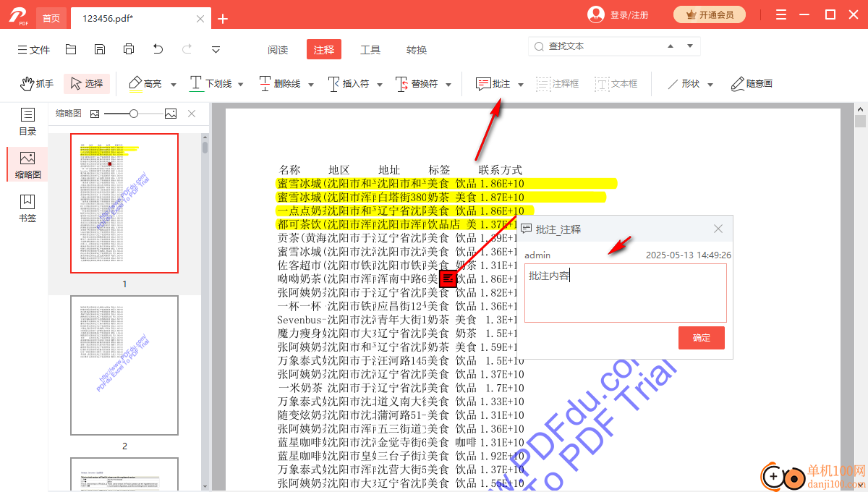
Task: Open the 形状 dropdown arrow
Action: coord(710,85)
